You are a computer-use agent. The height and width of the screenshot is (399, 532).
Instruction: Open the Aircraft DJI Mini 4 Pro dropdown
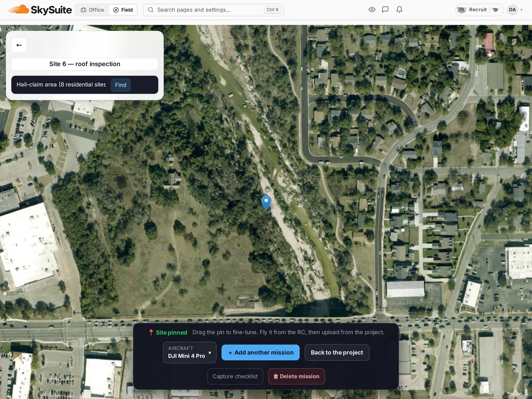click(x=190, y=352)
